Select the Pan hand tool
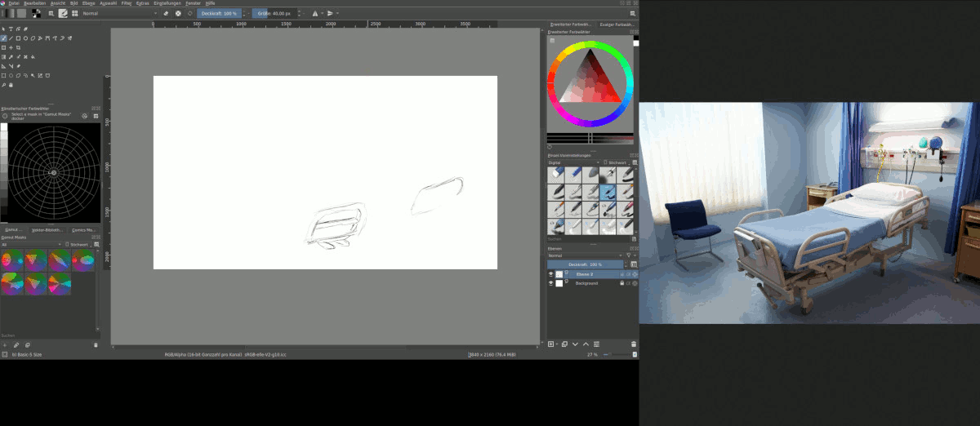 point(11,85)
